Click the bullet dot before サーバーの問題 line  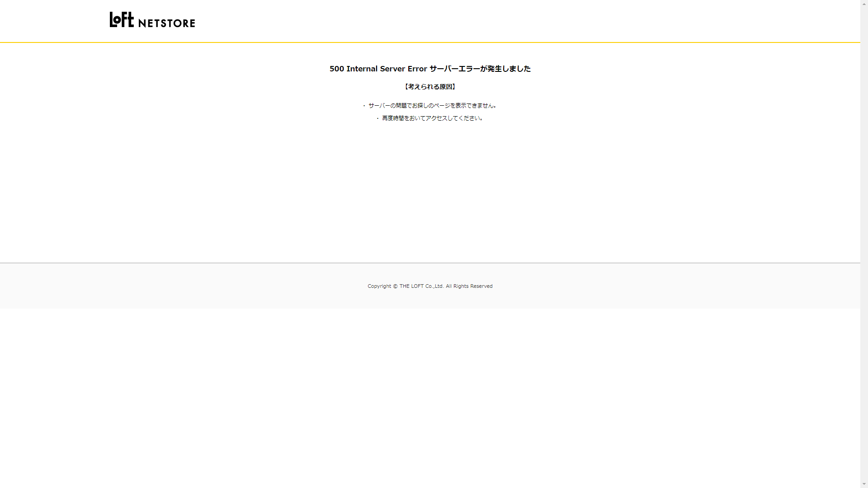tap(364, 106)
